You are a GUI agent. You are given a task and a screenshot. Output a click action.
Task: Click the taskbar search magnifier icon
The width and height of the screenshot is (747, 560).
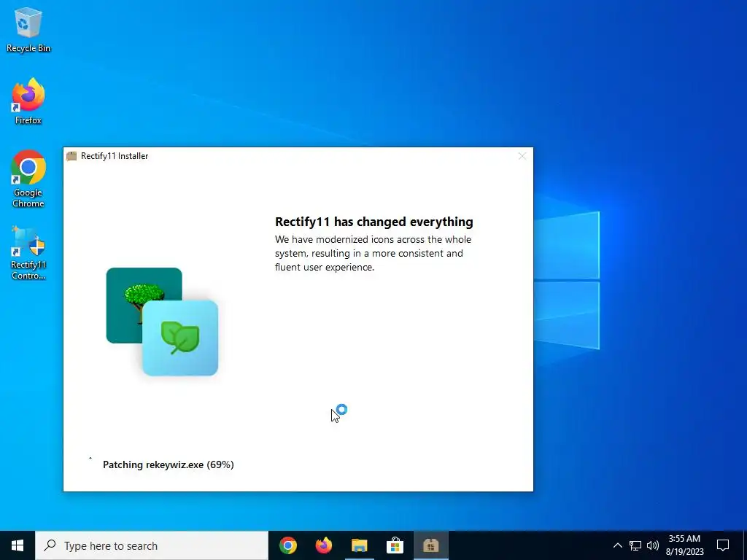(x=50, y=545)
